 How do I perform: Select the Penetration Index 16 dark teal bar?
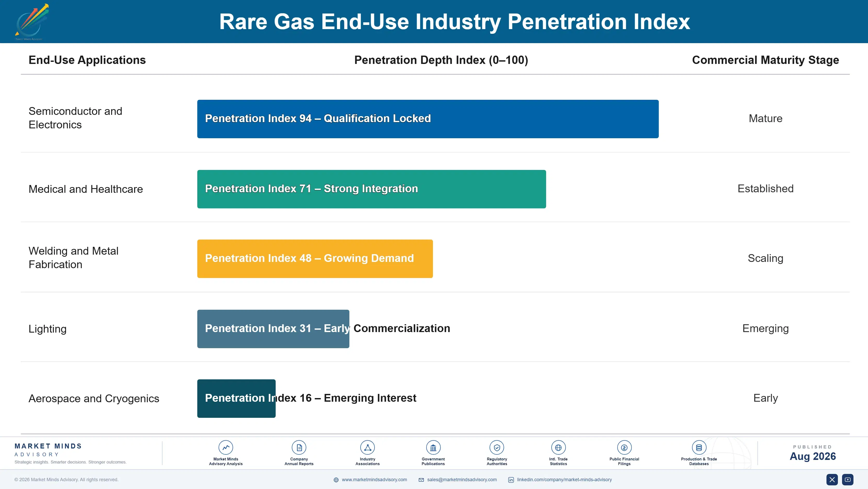236,398
